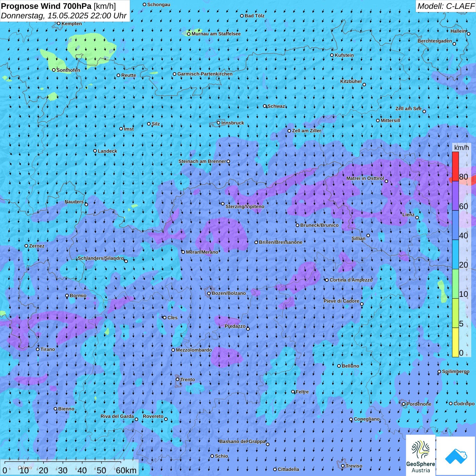Click the yellow legend segment between 0 and 5
The image size is (476, 476).
(x=455, y=342)
